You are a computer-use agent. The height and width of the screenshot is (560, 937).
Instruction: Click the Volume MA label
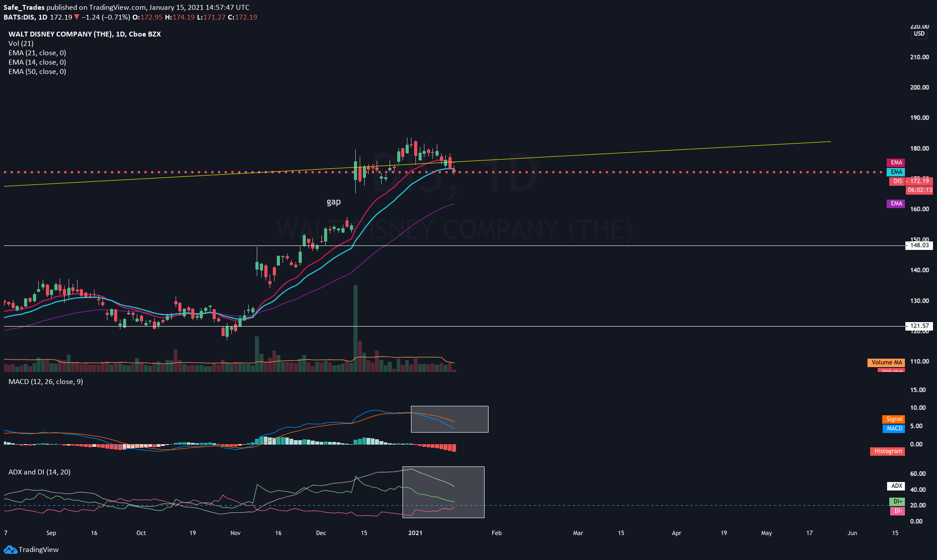[886, 362]
